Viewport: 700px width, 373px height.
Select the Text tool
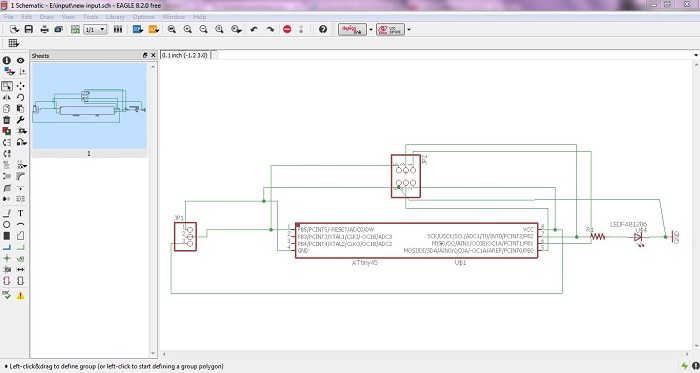pos(21,213)
